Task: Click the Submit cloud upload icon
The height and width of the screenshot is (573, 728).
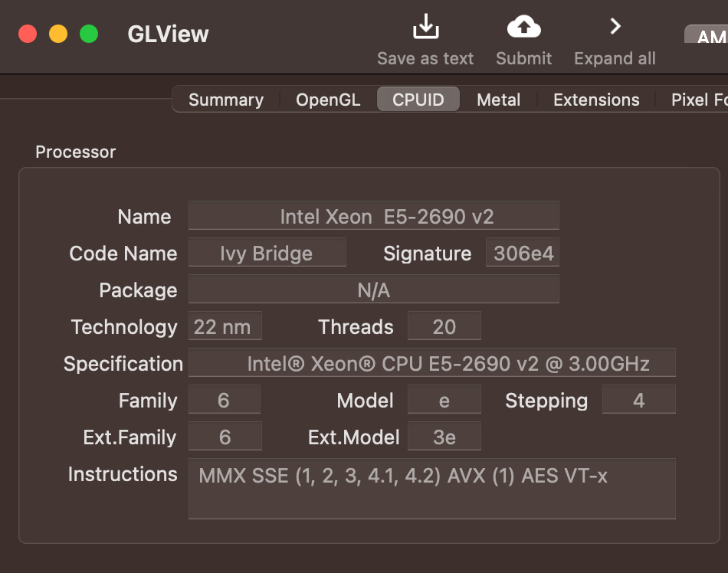Action: click(x=523, y=26)
